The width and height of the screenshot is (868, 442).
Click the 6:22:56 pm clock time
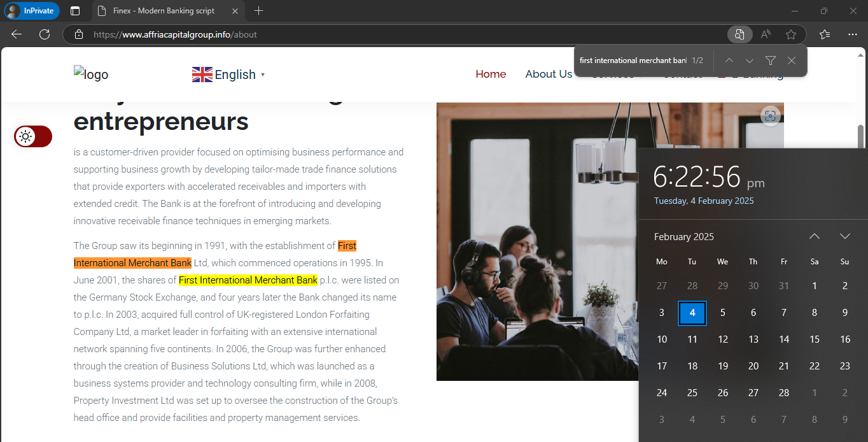(709, 176)
